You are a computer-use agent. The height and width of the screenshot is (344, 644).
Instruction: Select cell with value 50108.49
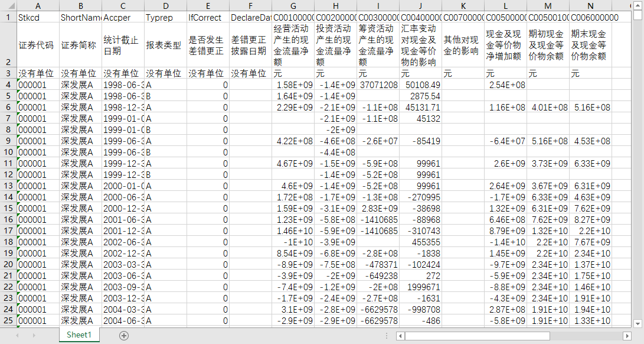(x=420, y=85)
